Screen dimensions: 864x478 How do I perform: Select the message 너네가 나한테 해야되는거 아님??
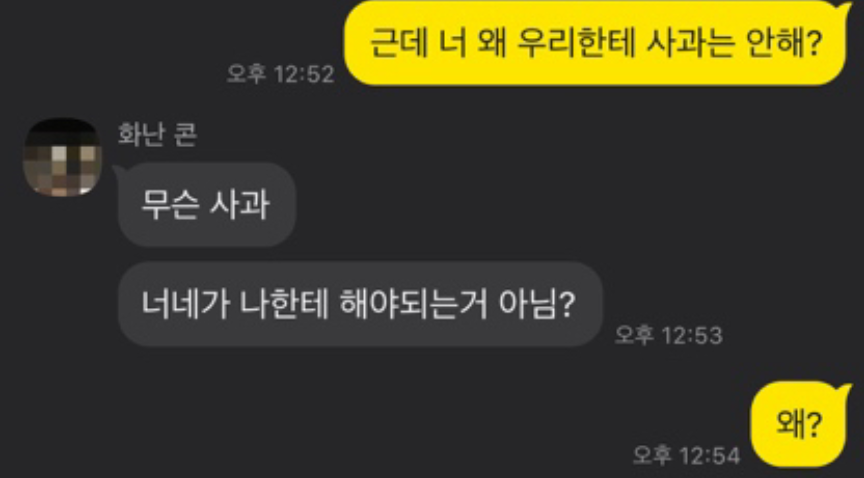360,304
